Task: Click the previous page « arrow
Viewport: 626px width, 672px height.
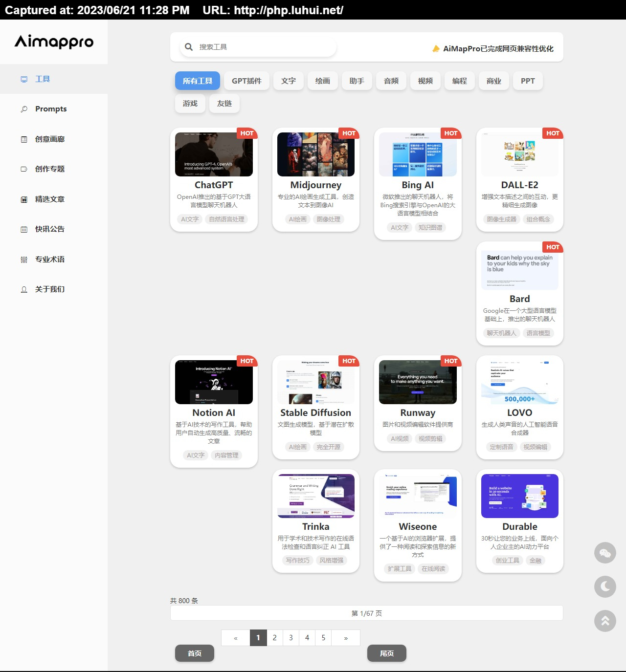Action: pos(236,638)
